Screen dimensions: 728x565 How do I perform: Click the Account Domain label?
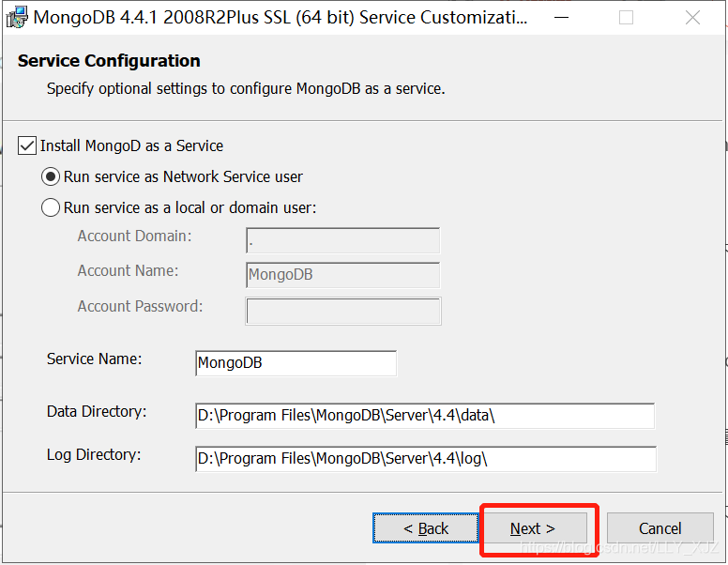[135, 236]
